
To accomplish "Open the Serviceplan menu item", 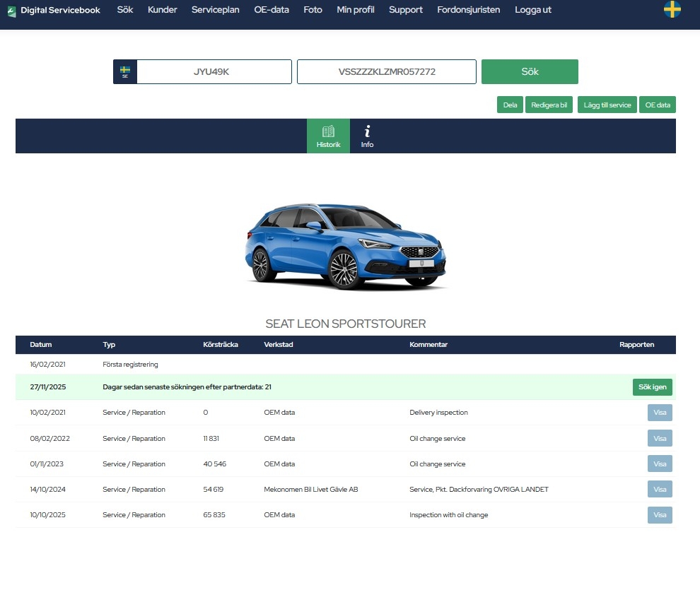I will [215, 10].
